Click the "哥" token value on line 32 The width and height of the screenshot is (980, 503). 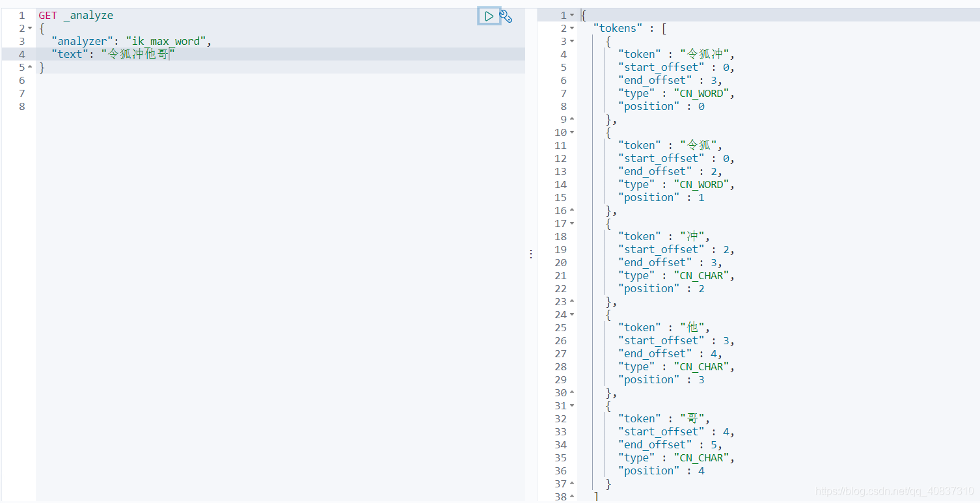tap(692, 419)
